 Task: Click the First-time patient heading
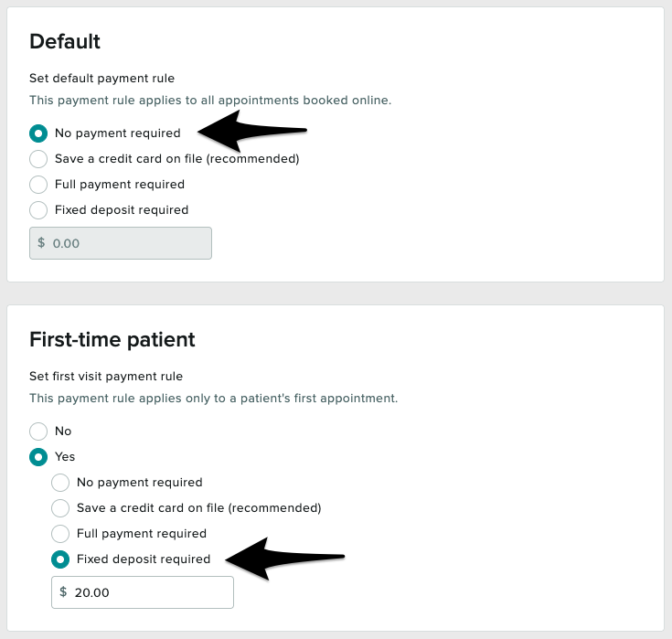coord(112,340)
